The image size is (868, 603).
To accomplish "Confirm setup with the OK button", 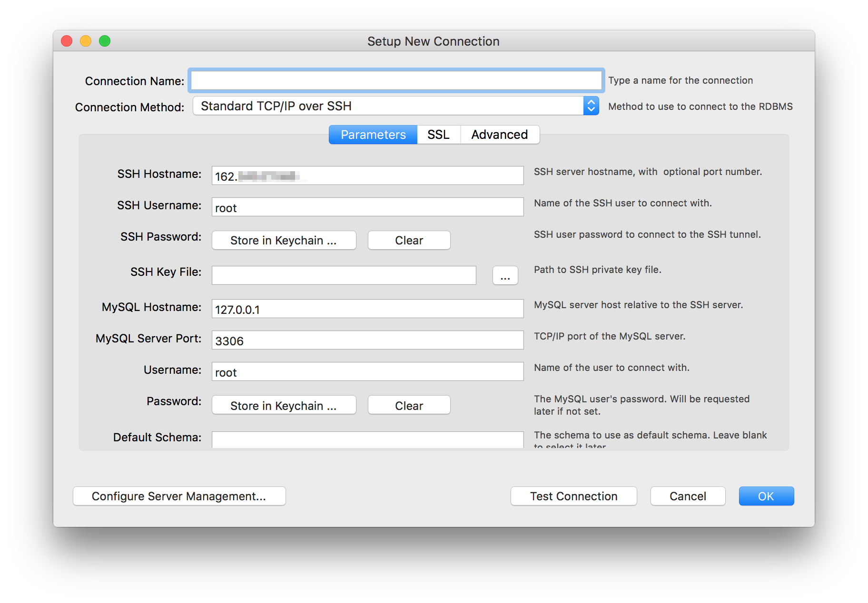I will click(x=766, y=496).
